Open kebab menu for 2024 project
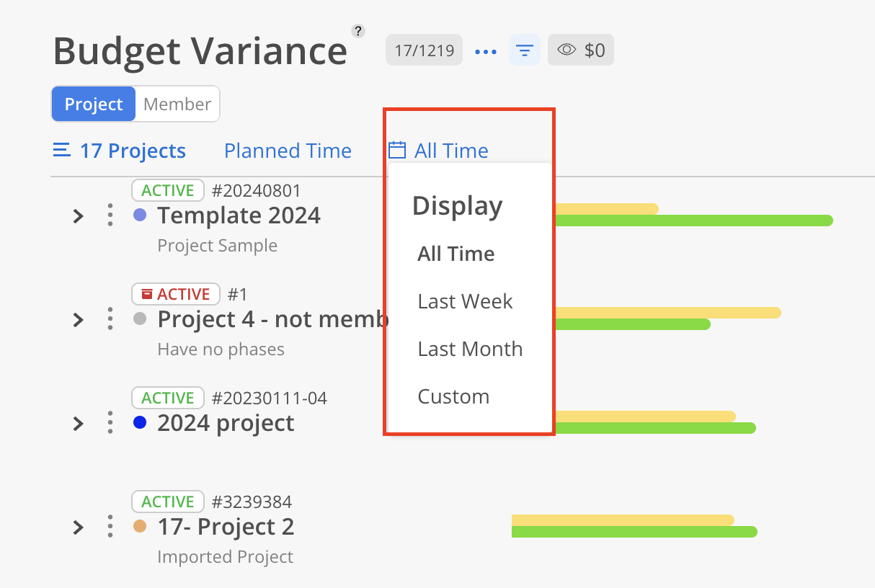Image resolution: width=875 pixels, height=588 pixels. (110, 423)
